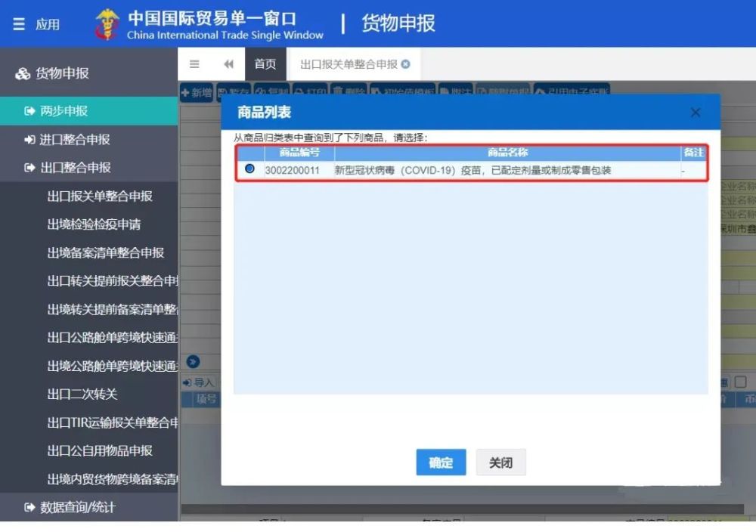Switch to the 首页 tab
Image resolution: width=756 pixels, height=532 pixels.
265,64
